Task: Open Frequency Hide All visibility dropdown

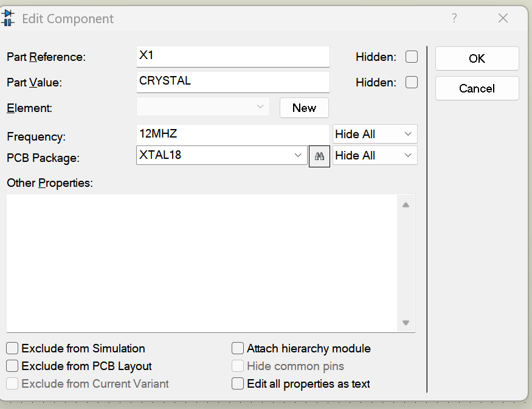Action: coord(375,135)
